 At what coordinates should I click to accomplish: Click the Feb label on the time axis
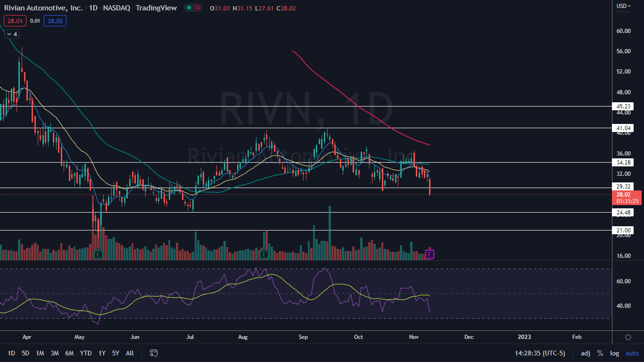point(577,337)
